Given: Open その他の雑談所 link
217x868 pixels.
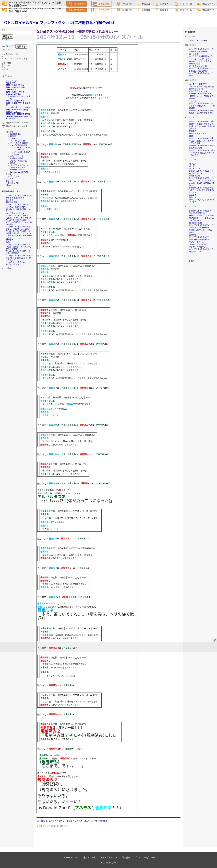Looking at the screenshot, I should point(21,145).
